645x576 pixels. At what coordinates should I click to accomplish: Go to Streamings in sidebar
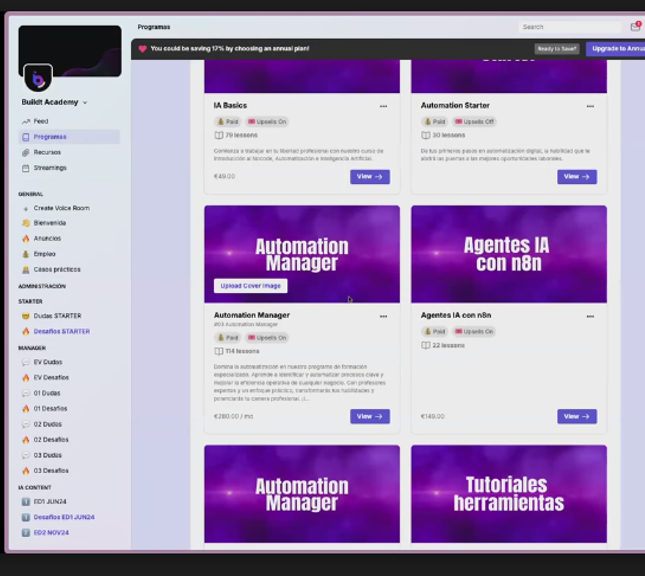(x=49, y=168)
